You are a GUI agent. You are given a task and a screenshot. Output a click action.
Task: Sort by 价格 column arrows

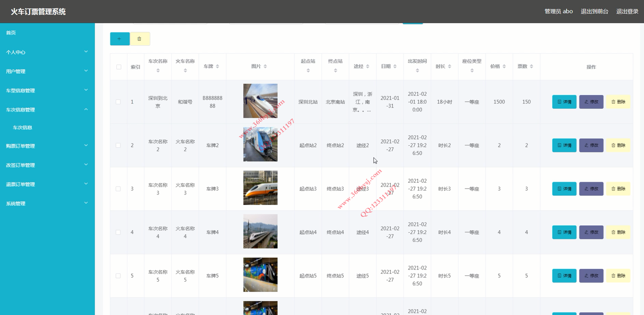click(x=504, y=67)
